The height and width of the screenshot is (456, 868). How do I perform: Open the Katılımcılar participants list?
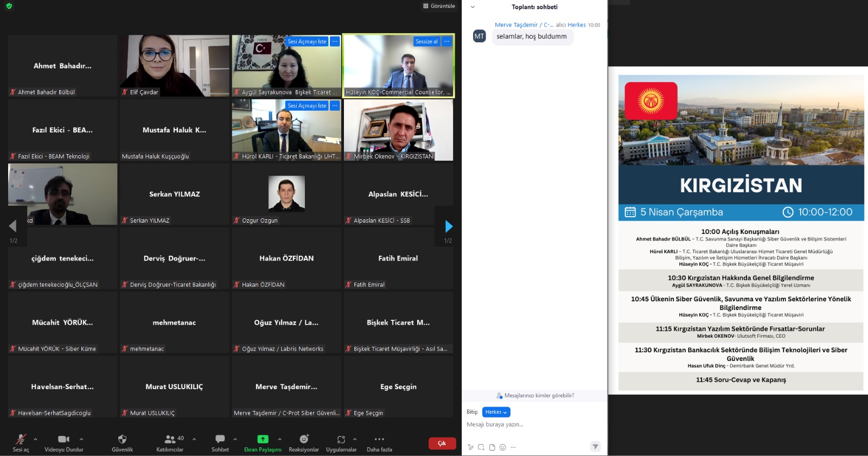click(x=170, y=439)
